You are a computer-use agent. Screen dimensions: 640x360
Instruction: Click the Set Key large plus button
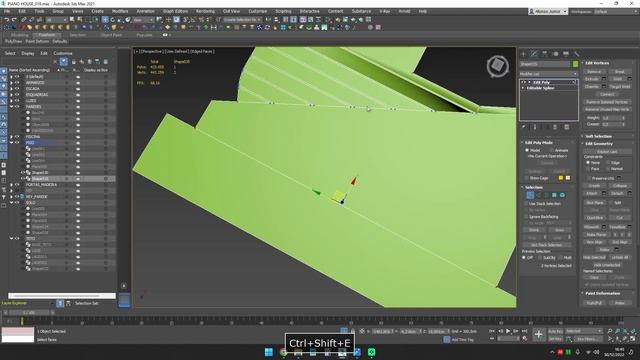(538, 335)
